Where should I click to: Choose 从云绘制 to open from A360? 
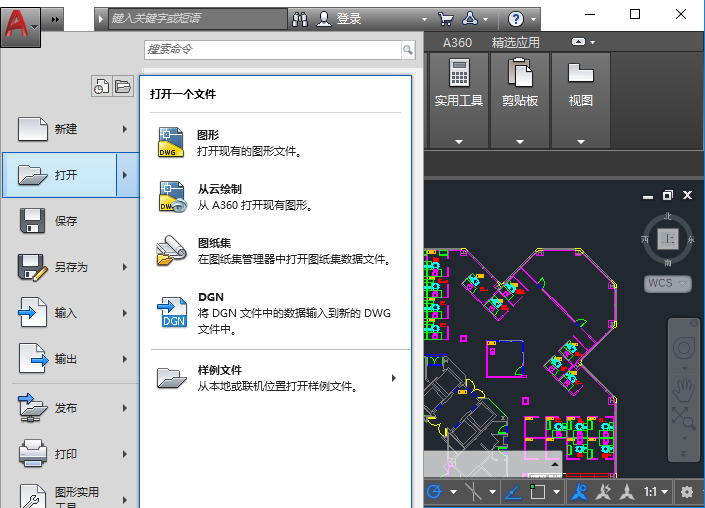coord(275,196)
